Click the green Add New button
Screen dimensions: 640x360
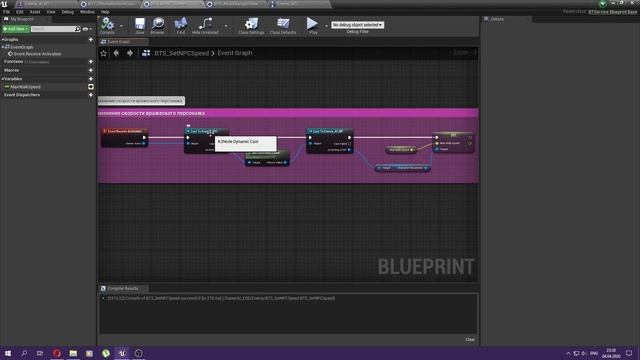(x=16, y=29)
